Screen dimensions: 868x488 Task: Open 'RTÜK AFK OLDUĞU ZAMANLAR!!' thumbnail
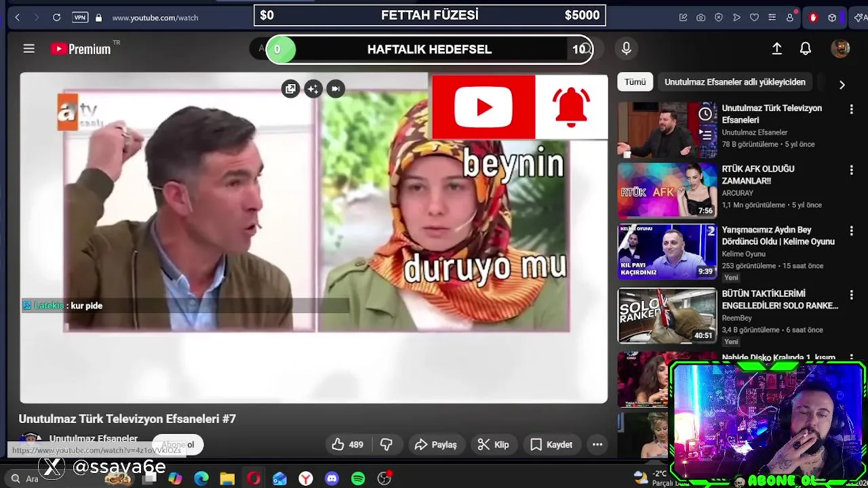coord(667,190)
